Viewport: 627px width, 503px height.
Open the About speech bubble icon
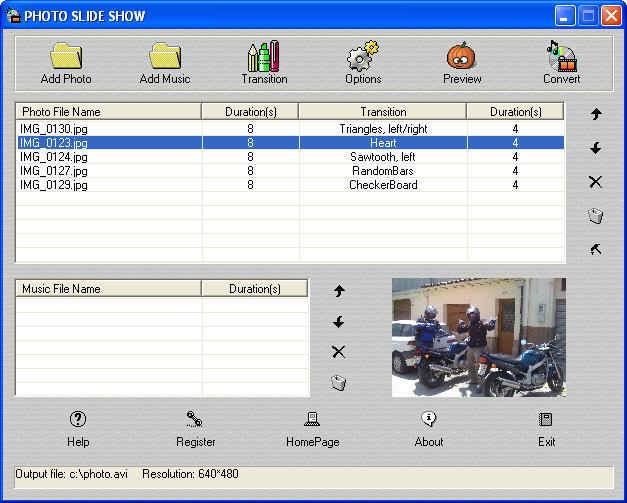pyautogui.click(x=429, y=419)
